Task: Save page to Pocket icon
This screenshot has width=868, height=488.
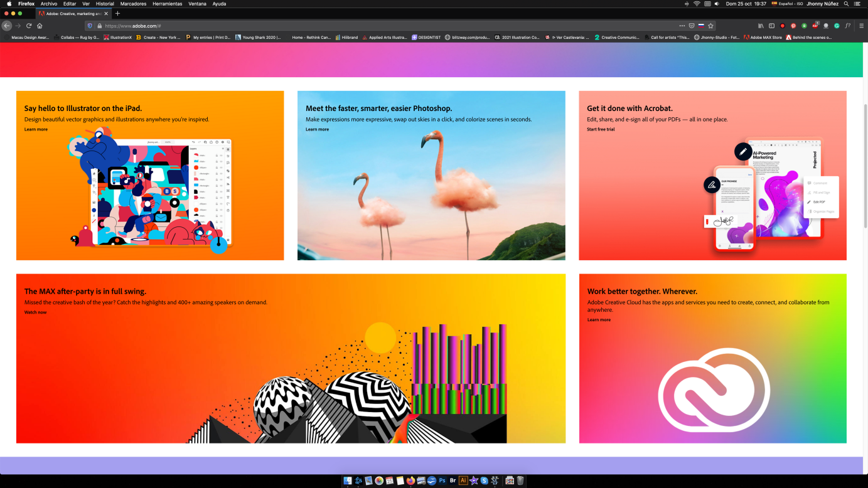Action: [x=692, y=26]
